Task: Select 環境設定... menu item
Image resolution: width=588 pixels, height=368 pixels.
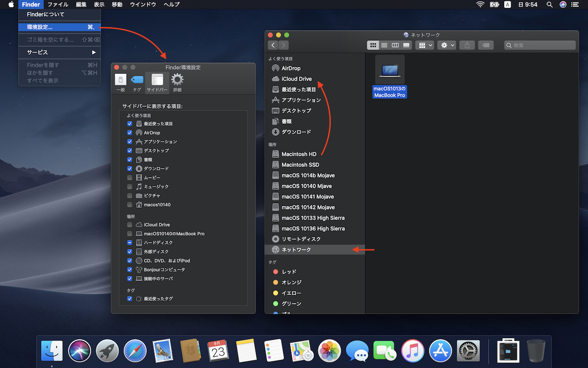Action: tap(60, 27)
